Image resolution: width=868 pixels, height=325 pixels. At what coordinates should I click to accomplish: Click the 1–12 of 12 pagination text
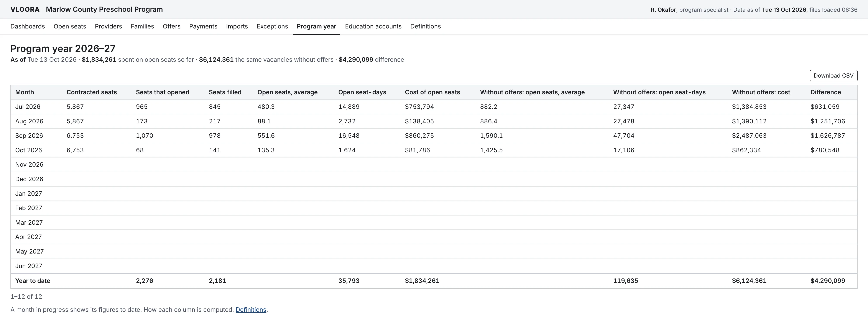(26, 297)
